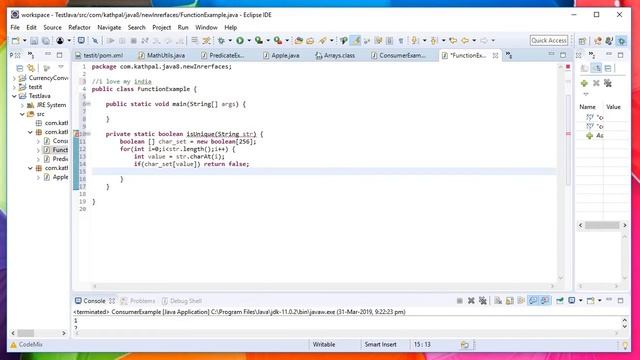The height and width of the screenshot is (360, 640).
Task: Toggle Show Console on standard output
Action: tap(533, 301)
